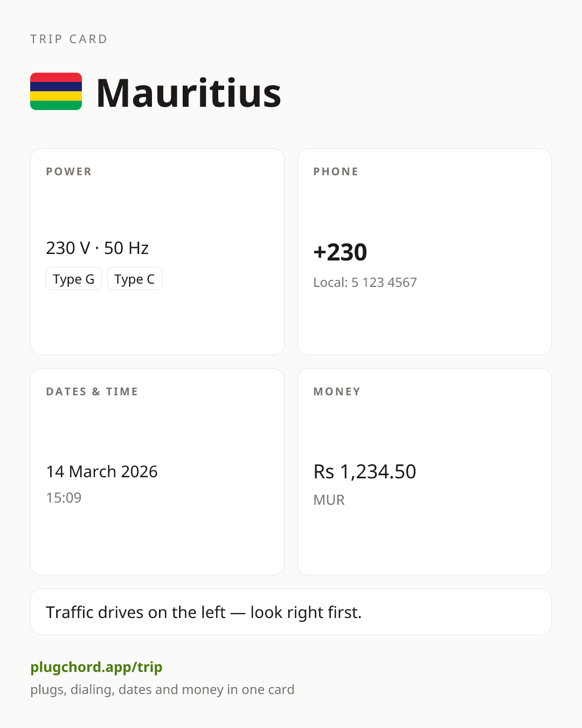Screen dimensions: 582x728
Task: Click the Mauritius flag icon
Action: [56, 92]
